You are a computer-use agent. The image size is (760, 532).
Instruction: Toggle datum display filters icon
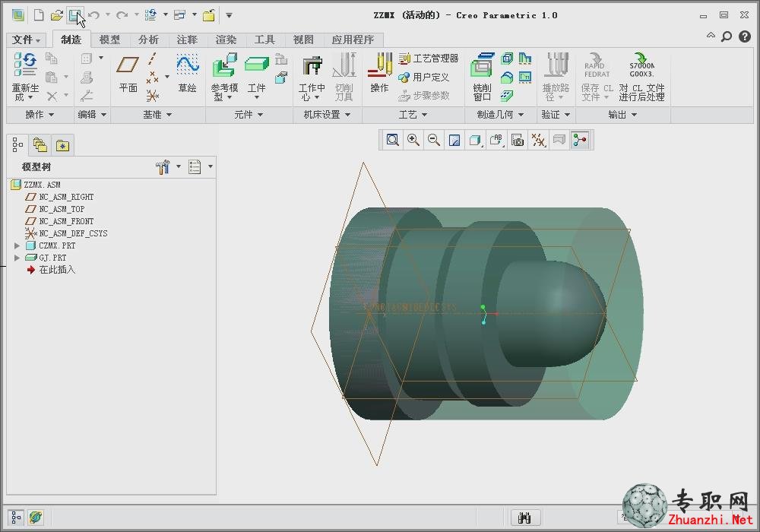click(538, 141)
